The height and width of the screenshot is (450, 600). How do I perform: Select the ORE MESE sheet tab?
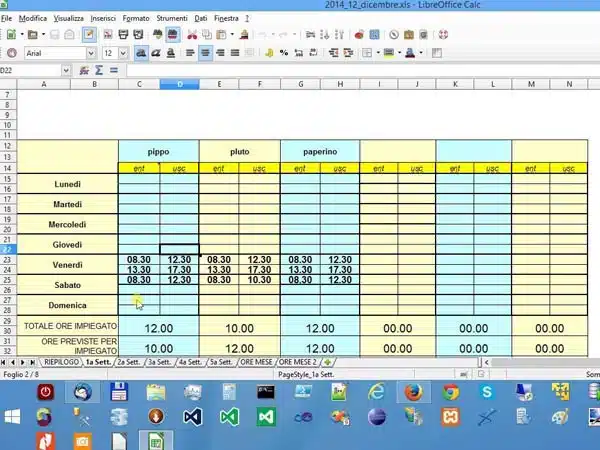click(256, 362)
